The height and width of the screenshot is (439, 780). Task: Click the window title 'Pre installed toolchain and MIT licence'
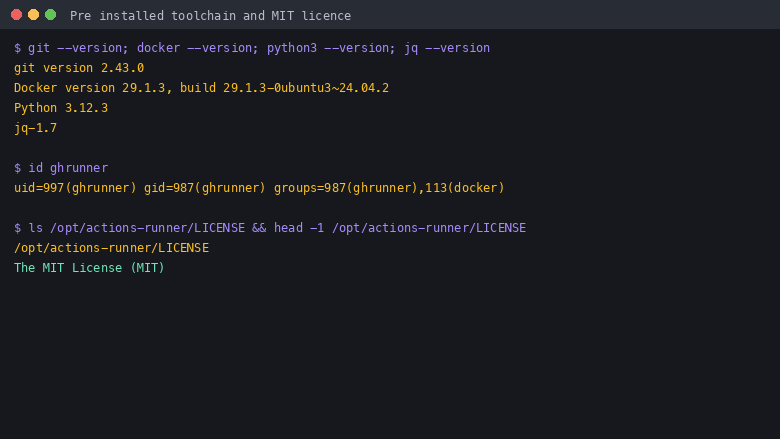click(x=210, y=16)
